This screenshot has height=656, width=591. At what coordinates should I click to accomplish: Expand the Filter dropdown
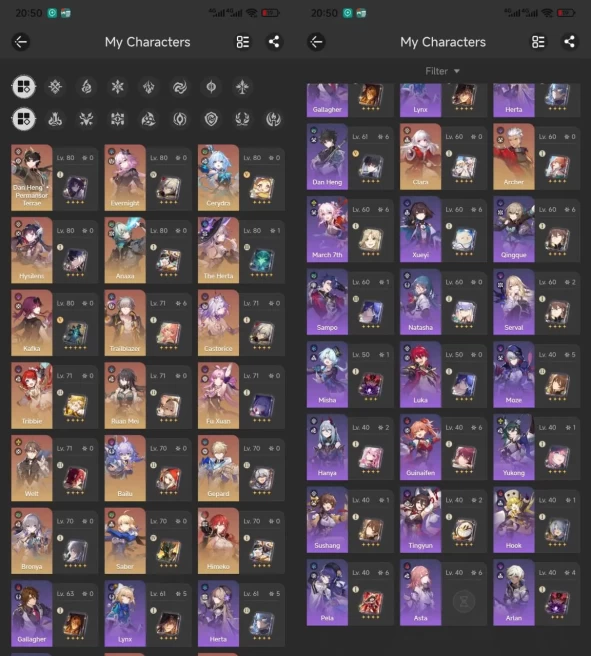[443, 71]
